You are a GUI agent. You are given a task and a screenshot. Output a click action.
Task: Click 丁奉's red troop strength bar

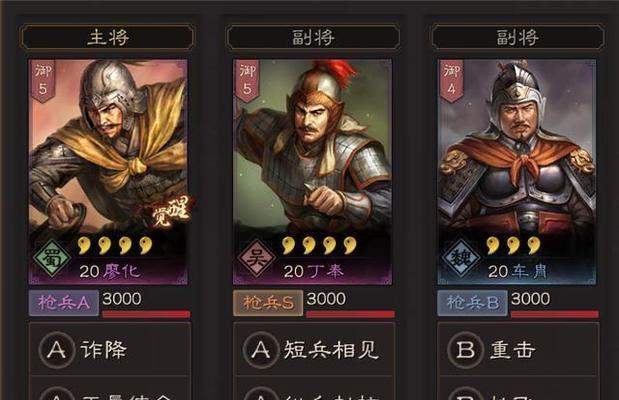coord(350,314)
